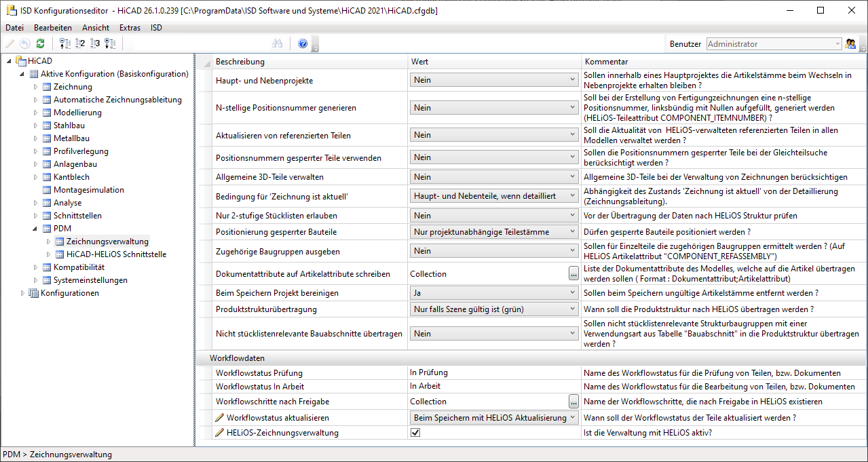Click the Metallbau node icon
Image resolution: width=868 pixels, height=462 pixels.
(x=47, y=138)
